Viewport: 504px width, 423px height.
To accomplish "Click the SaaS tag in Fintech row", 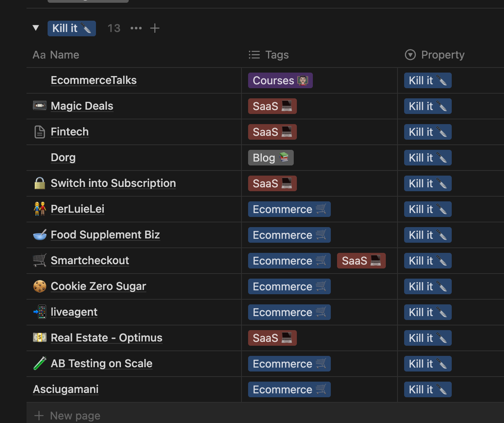I will point(272,132).
